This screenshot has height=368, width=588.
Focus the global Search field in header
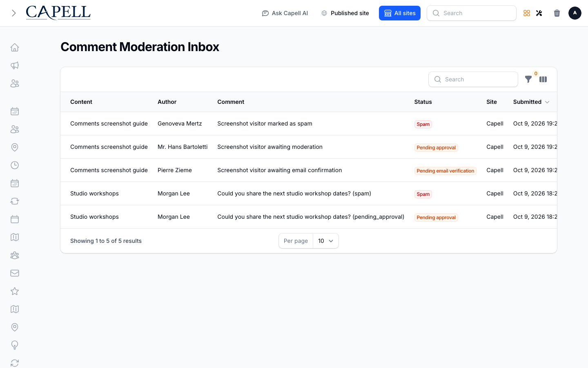[472, 13]
